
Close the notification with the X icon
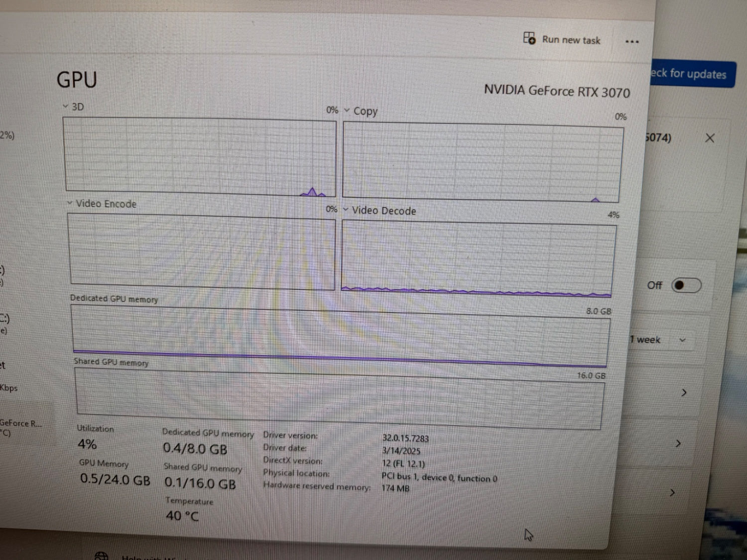coord(710,138)
